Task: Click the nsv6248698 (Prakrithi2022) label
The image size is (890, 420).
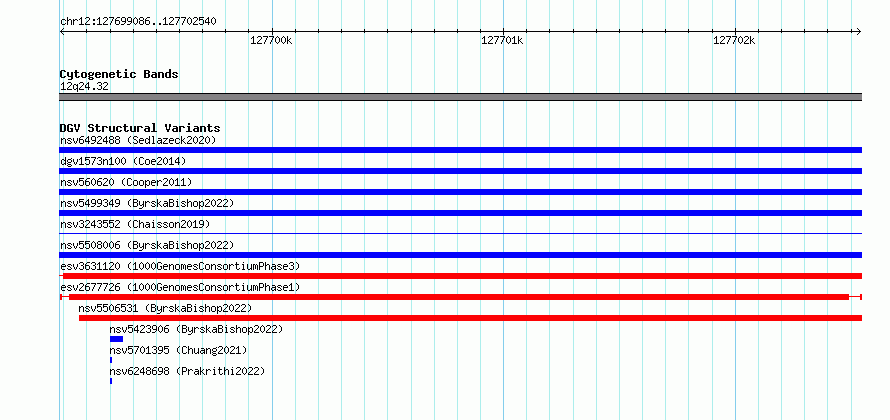Action: point(187,371)
